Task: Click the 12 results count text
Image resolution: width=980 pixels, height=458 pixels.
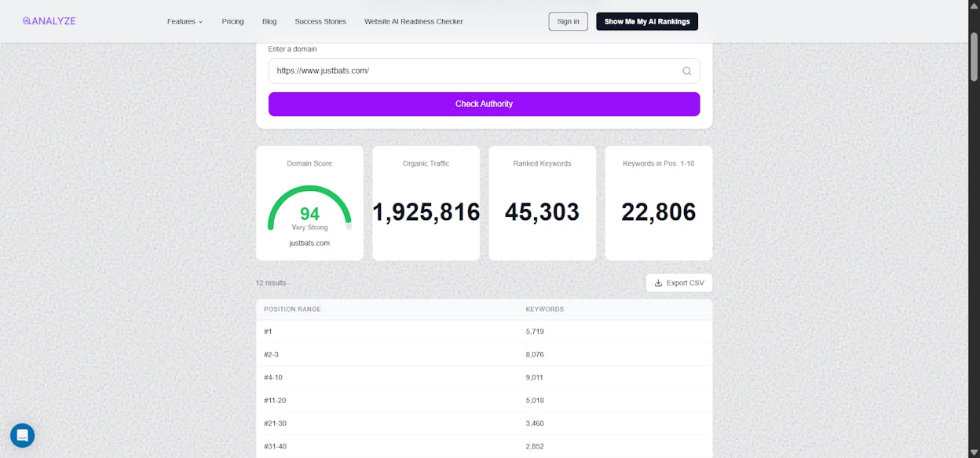Action: pyautogui.click(x=271, y=283)
